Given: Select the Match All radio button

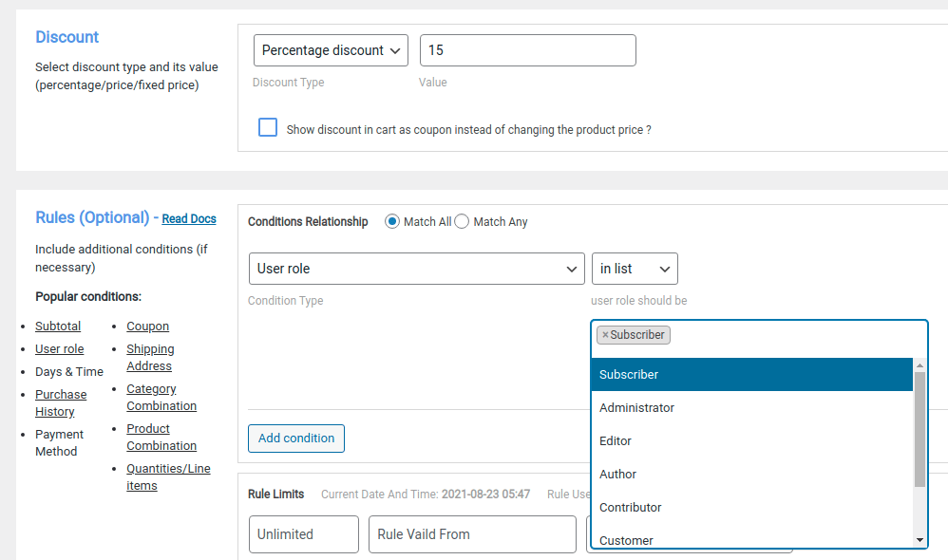Looking at the screenshot, I should point(391,222).
